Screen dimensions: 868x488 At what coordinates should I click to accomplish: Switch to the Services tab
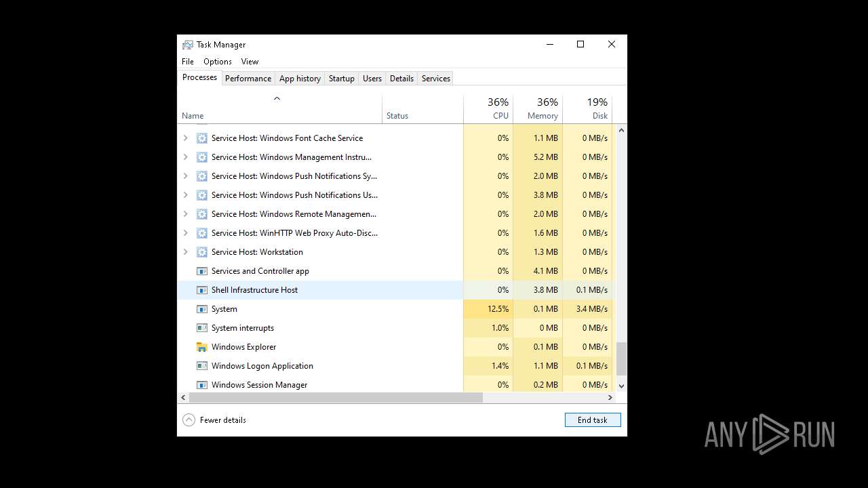[436, 79]
